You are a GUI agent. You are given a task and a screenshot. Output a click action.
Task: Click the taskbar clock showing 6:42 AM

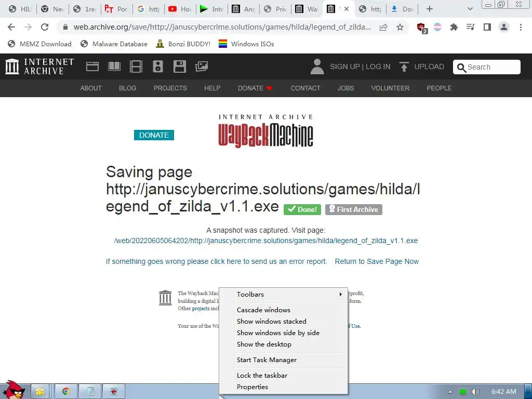(x=504, y=392)
